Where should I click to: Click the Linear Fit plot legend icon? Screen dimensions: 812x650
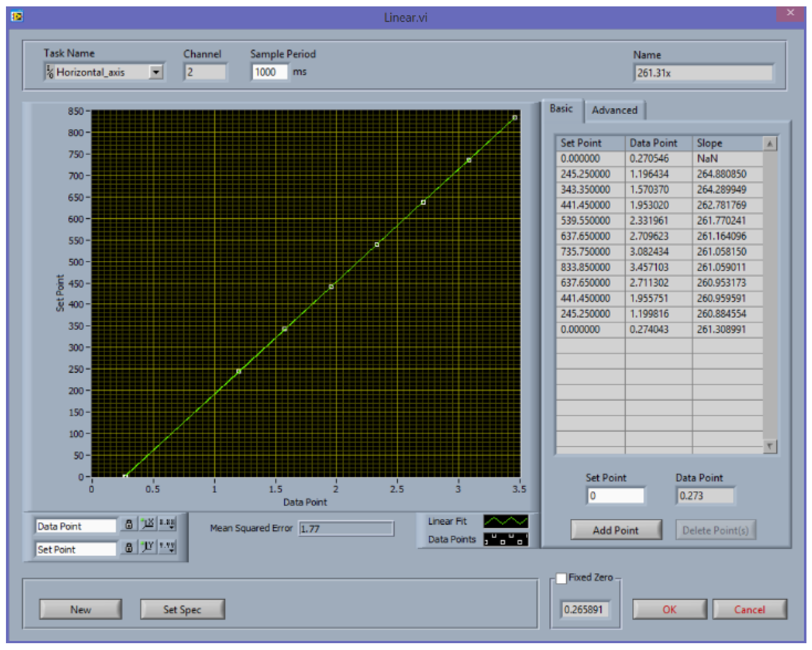[505, 521]
